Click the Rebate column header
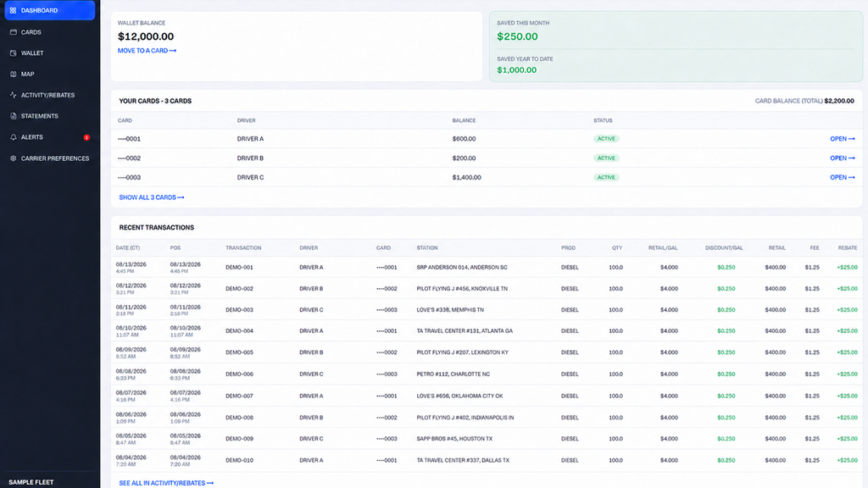868x488 pixels. [847, 248]
